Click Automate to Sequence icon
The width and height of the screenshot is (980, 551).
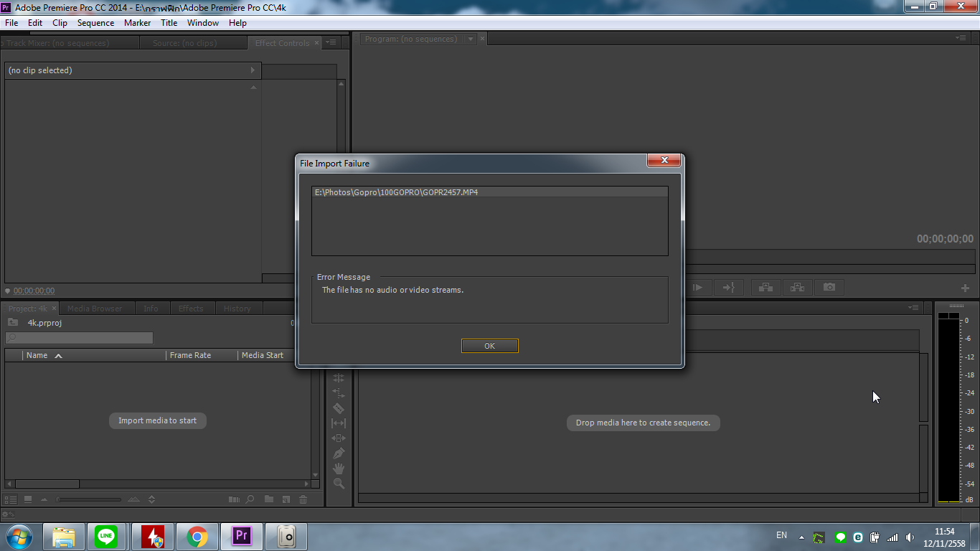(x=234, y=499)
